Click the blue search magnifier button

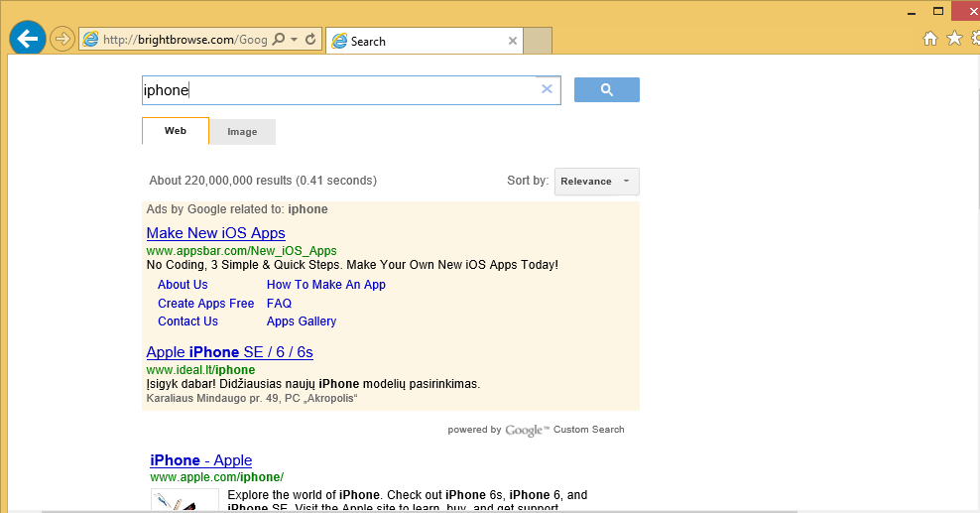606,90
